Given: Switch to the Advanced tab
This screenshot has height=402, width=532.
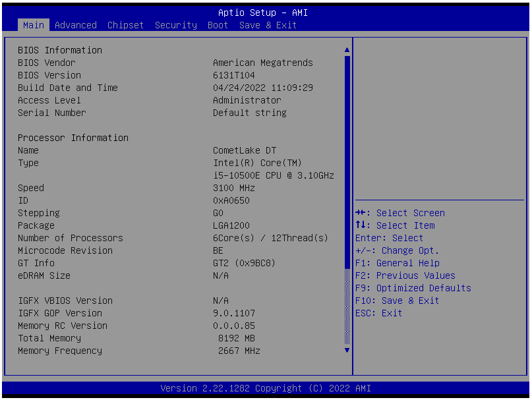Looking at the screenshot, I should 75,25.
